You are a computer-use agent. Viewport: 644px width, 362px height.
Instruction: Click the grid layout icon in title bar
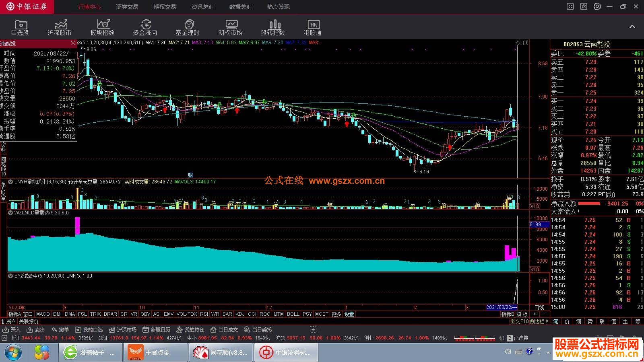[x=570, y=6]
